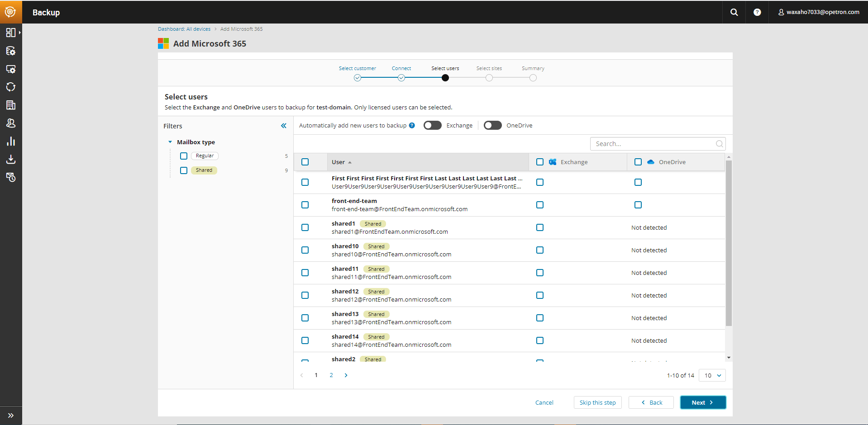Go to the Select customer step

(x=358, y=73)
